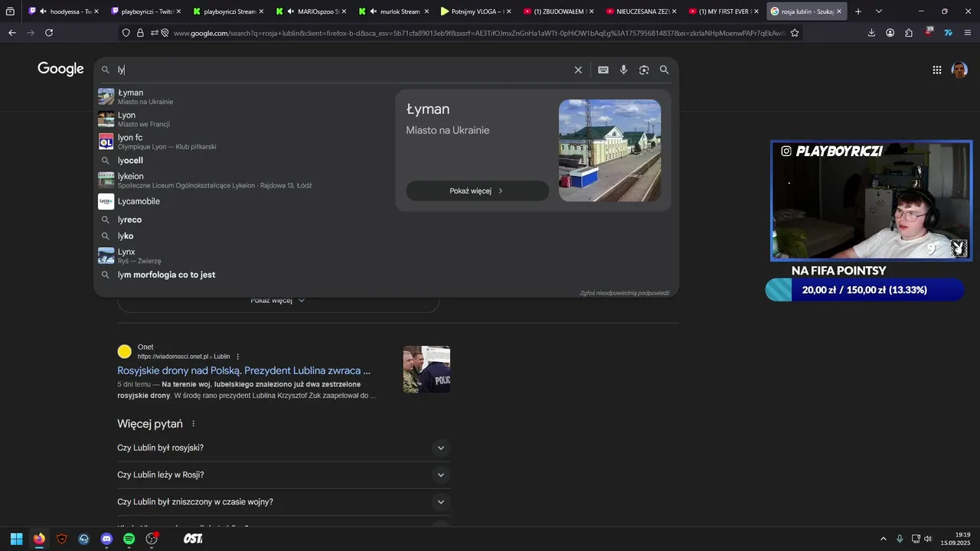Switch to the NIEUCZESANA YouTube tab

click(642, 11)
